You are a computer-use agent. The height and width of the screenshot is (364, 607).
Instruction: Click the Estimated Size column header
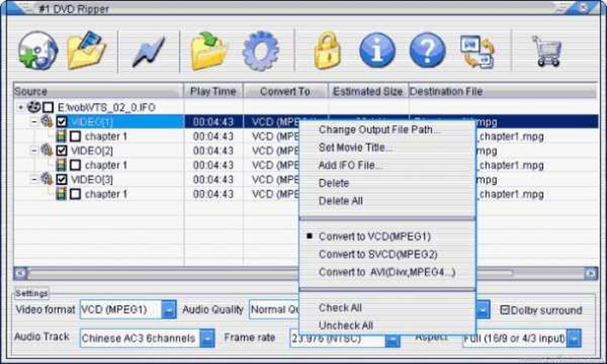pos(368,91)
